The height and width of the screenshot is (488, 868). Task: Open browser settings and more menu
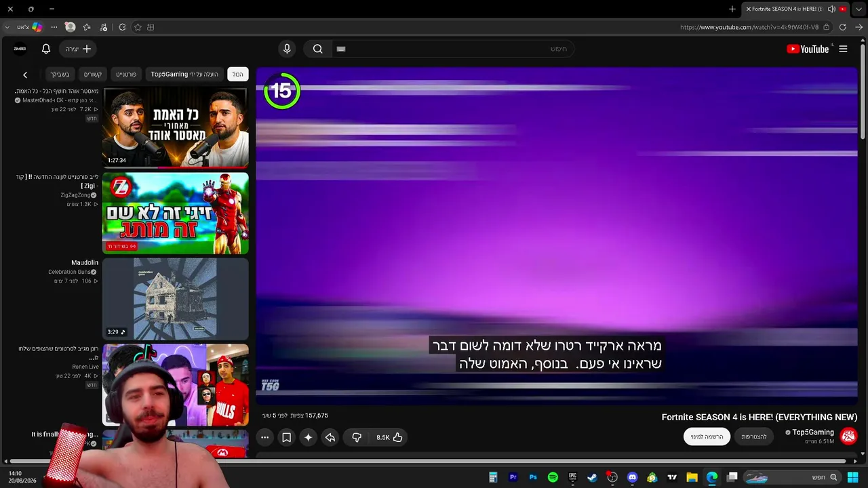[x=54, y=27]
